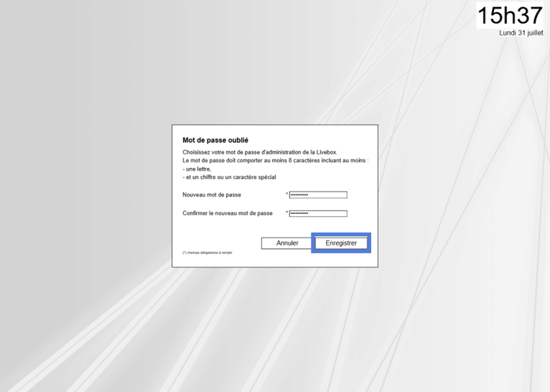Click the Lundi 31 juillet date
The image size is (550, 392).
click(521, 33)
